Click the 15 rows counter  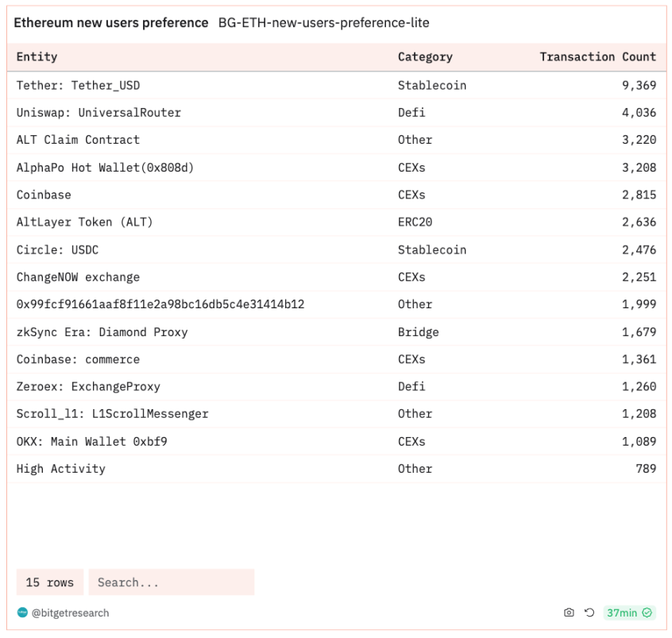pos(49,582)
